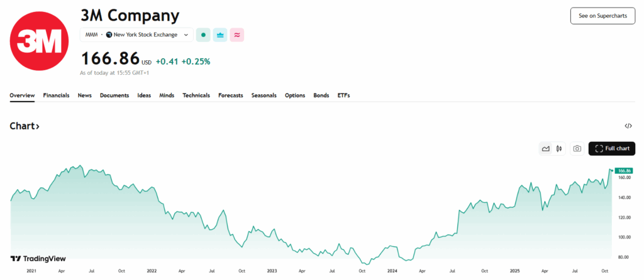Switch chart to candlestick style

click(x=558, y=148)
